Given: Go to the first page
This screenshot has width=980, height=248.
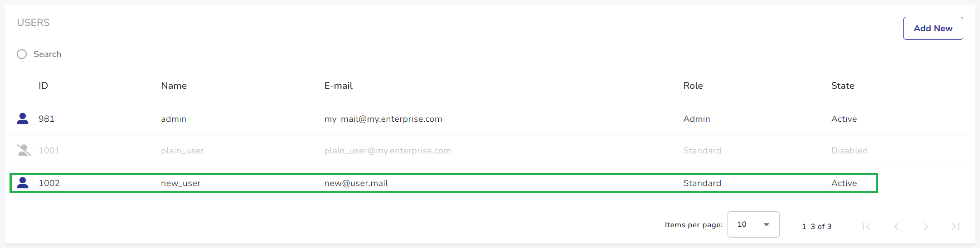Looking at the screenshot, I should pos(866,226).
